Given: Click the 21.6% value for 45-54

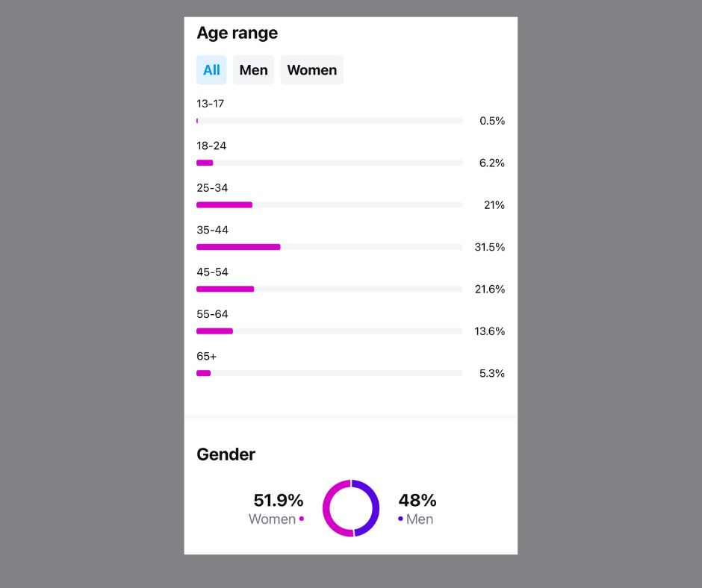Looking at the screenshot, I should pyautogui.click(x=488, y=289).
